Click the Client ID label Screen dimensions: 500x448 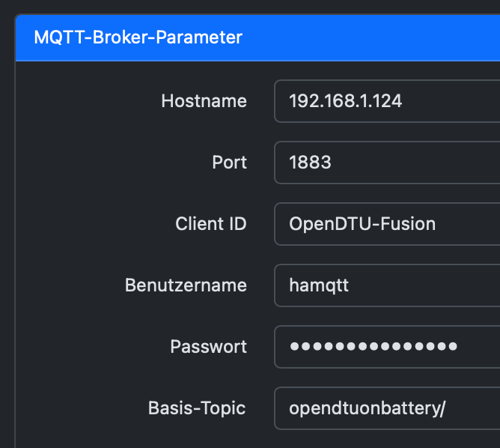(x=211, y=224)
